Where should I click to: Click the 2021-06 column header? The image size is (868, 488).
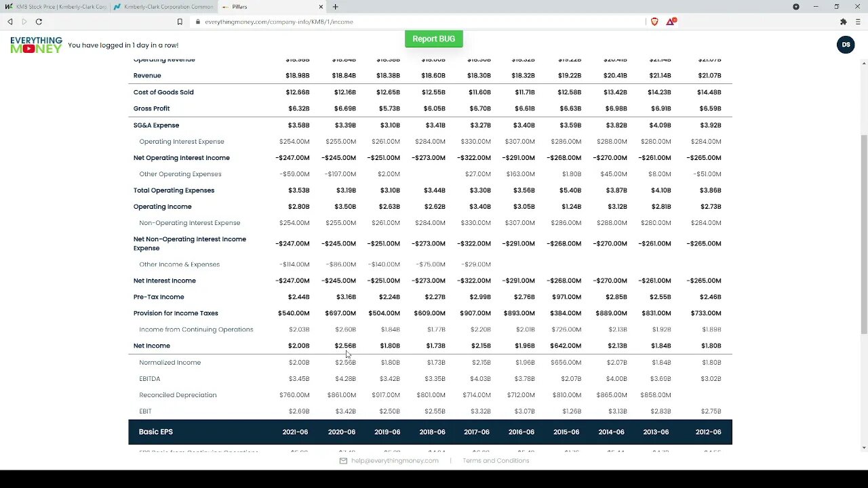[x=296, y=432]
